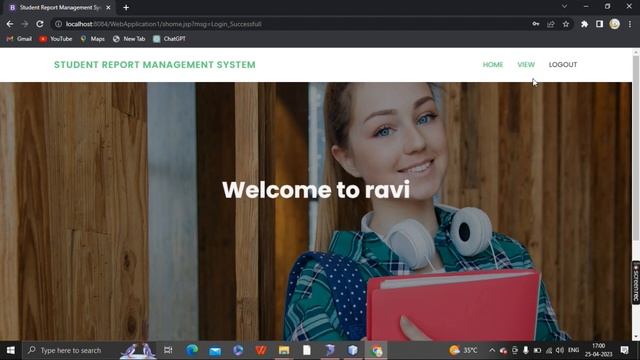Click LOGOUT in the navigation
The image size is (640, 360).
pyautogui.click(x=562, y=64)
